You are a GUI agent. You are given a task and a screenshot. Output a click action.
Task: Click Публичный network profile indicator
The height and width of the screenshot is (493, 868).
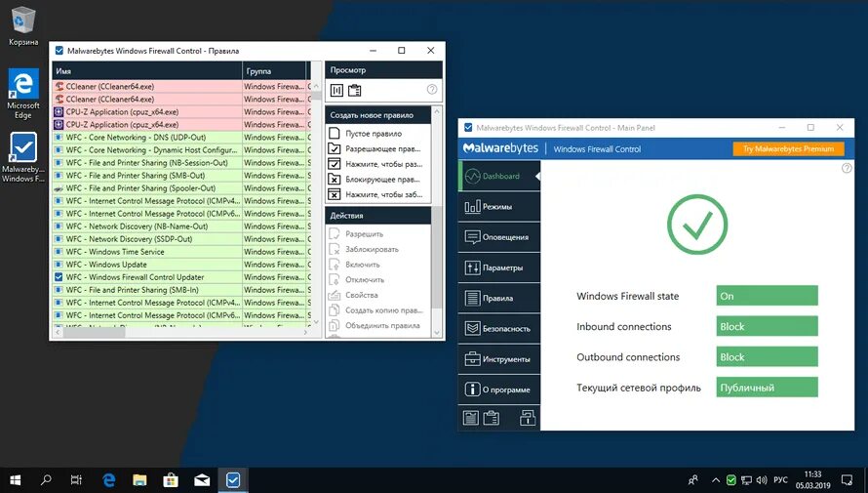tap(767, 388)
